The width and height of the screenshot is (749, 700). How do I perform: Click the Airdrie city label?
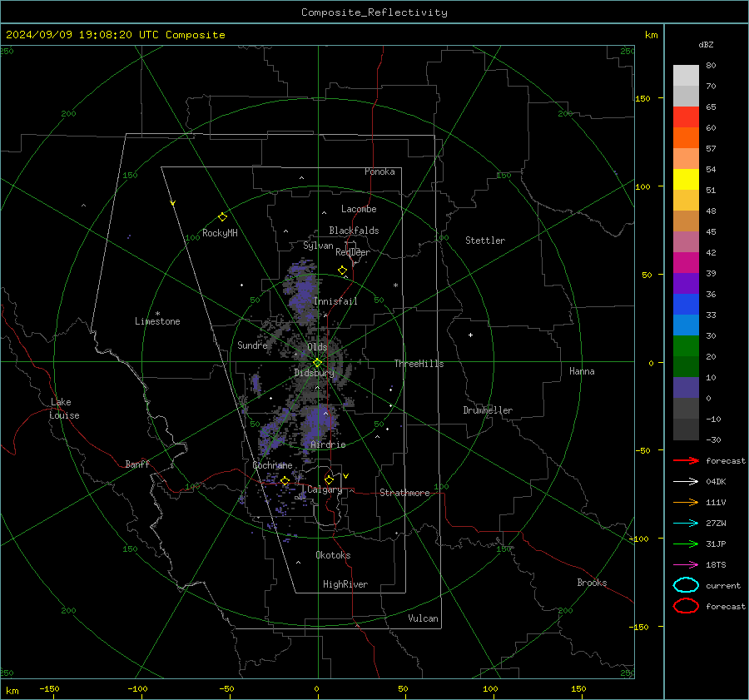point(328,444)
